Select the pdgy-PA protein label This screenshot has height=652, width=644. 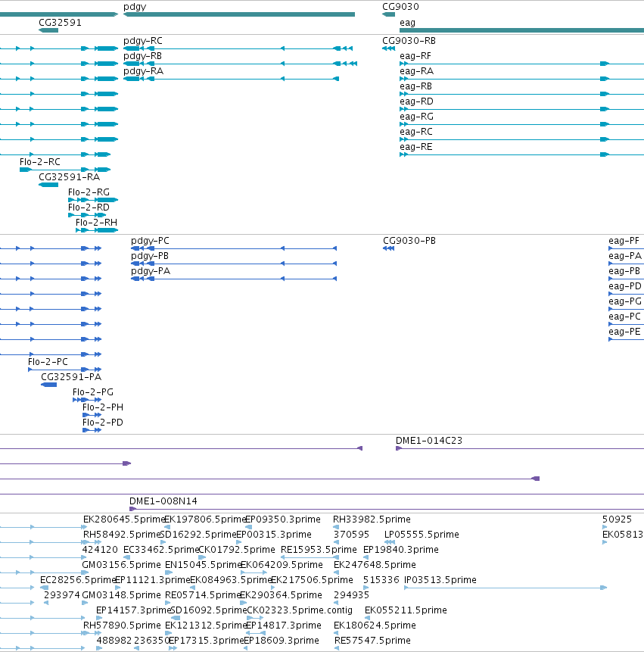pos(151,272)
